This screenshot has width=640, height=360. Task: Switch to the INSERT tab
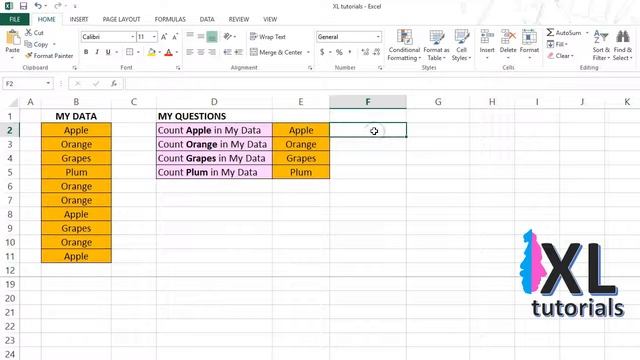(x=79, y=19)
